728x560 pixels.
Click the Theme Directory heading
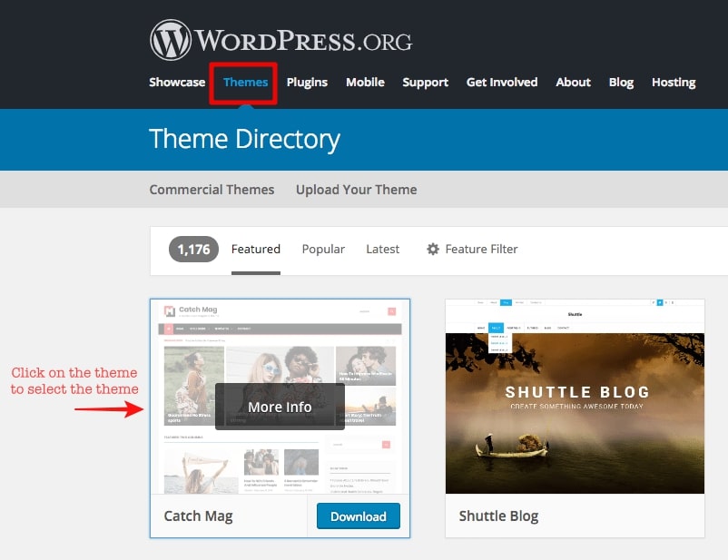tap(245, 139)
